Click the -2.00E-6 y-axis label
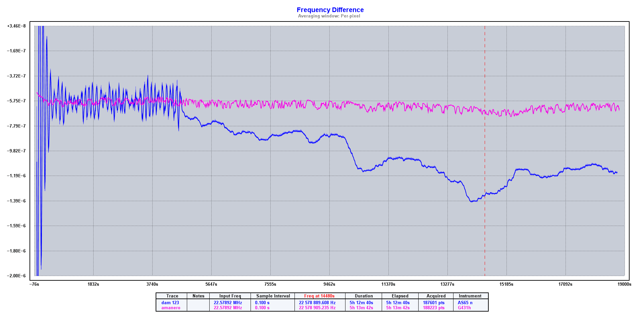644x323 pixels. (16, 276)
